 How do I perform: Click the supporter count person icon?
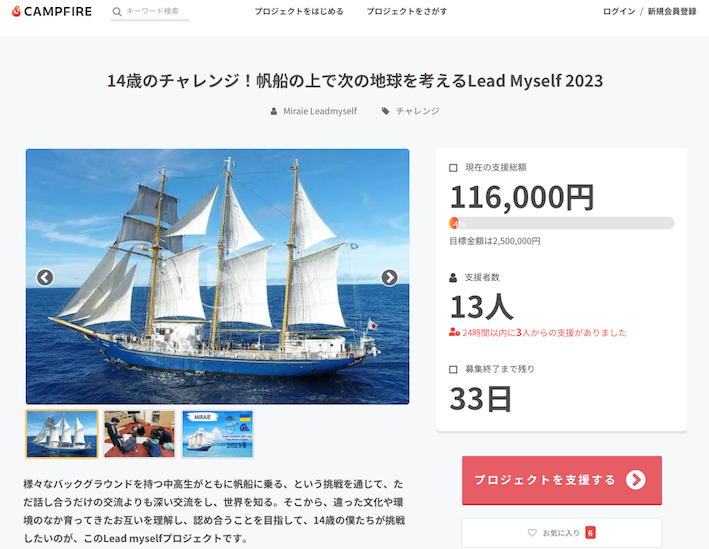click(453, 278)
